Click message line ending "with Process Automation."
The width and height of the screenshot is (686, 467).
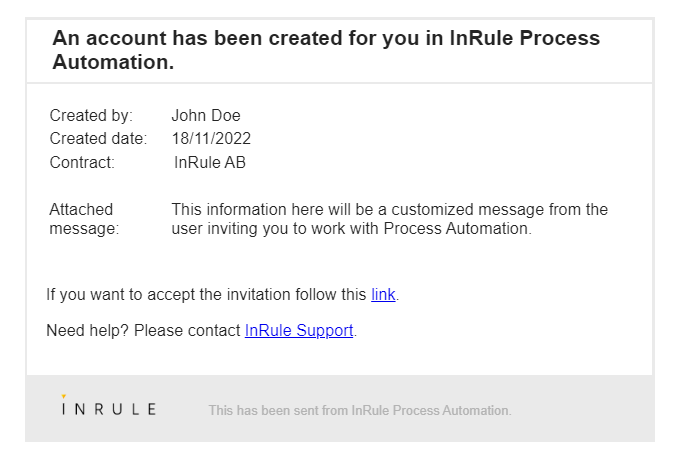click(x=351, y=229)
